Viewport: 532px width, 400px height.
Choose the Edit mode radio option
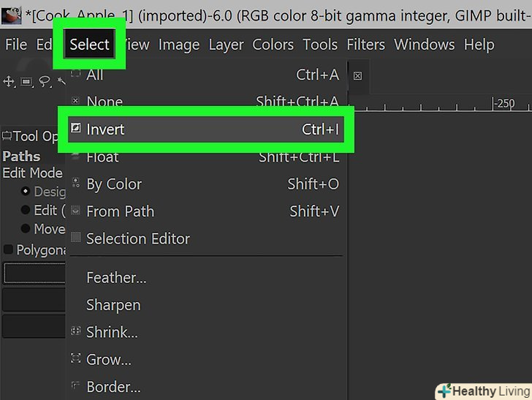[26, 211]
